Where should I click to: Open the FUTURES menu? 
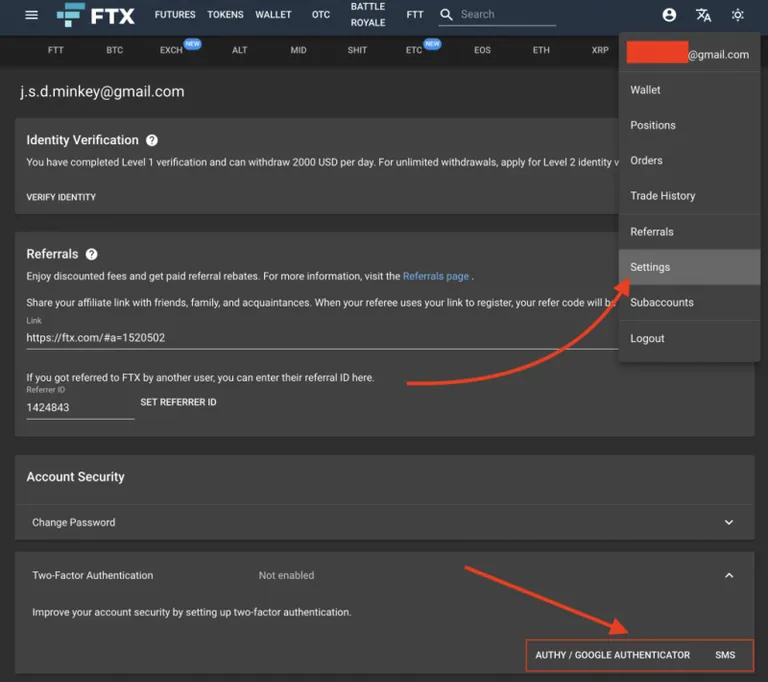[175, 15]
